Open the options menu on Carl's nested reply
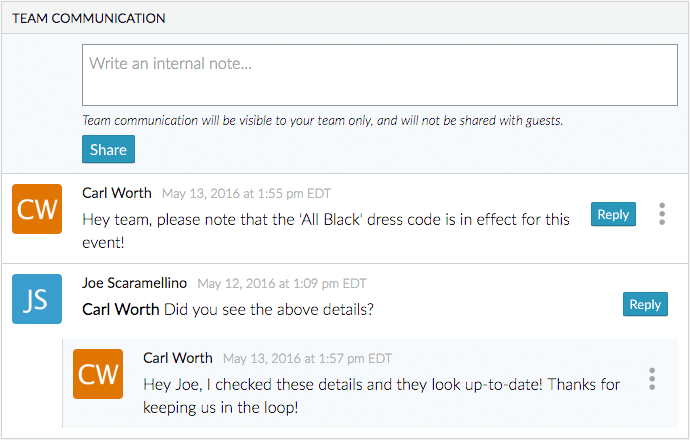Viewport: 690px width, 440px height. 652,379
